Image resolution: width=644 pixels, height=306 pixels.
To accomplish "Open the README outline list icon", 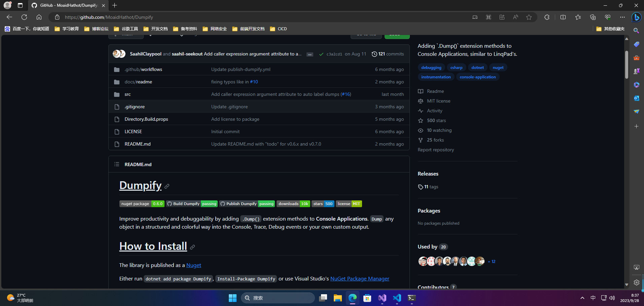I will tap(117, 164).
